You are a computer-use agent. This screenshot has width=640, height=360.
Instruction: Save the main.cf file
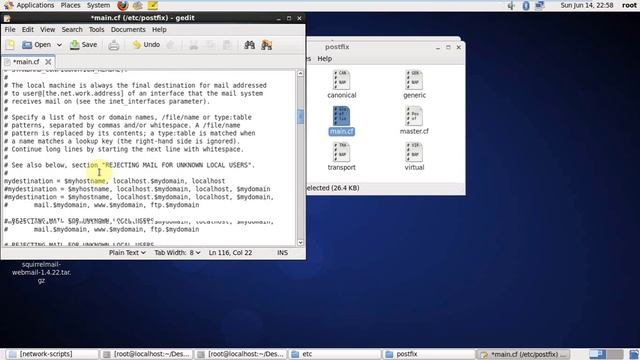84,45
